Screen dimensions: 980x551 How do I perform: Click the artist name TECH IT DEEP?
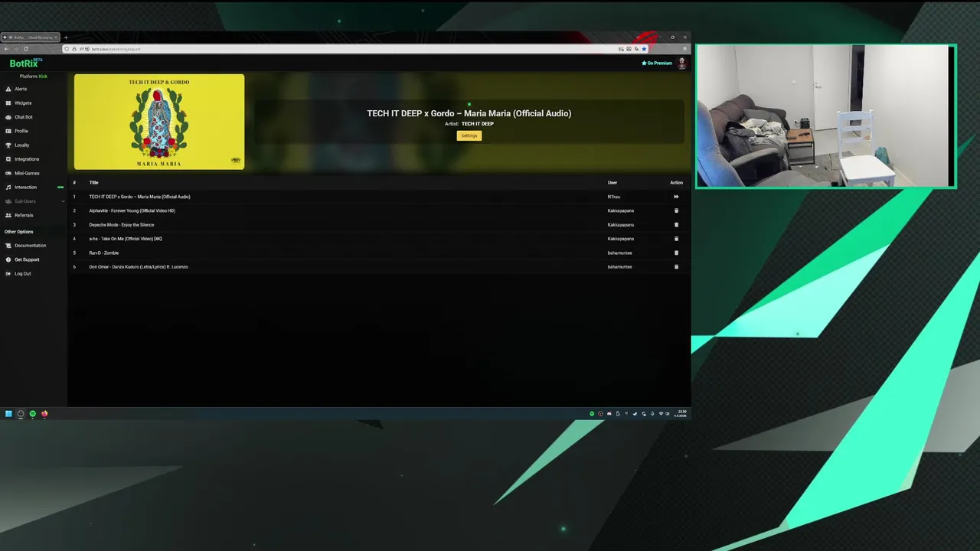click(478, 124)
